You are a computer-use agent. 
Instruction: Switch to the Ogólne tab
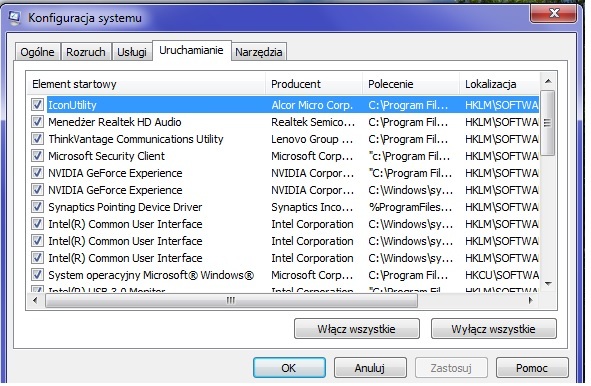point(37,52)
